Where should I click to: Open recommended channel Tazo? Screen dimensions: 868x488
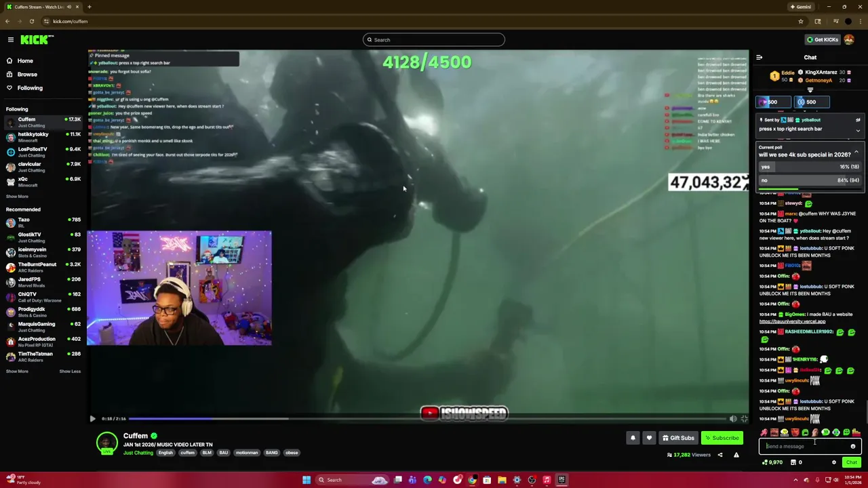point(42,222)
